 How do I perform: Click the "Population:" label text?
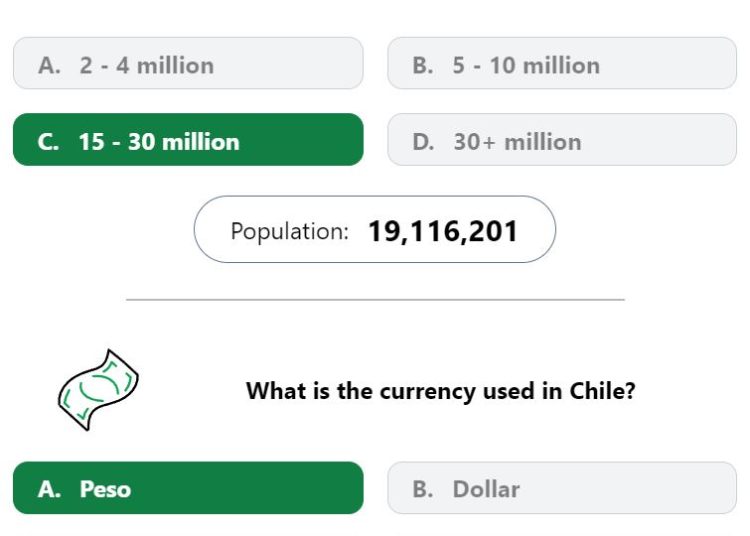[289, 231]
